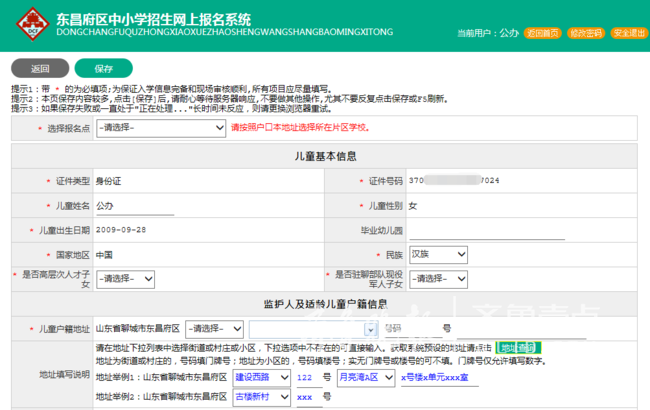Click the 国家地区 value 中国
650x410 pixels.
click(x=104, y=255)
